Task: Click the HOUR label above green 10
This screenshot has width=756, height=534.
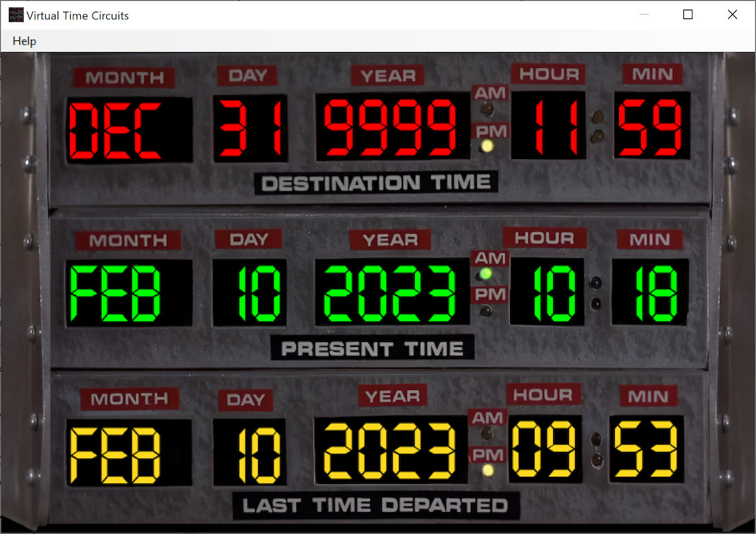Action: point(544,238)
